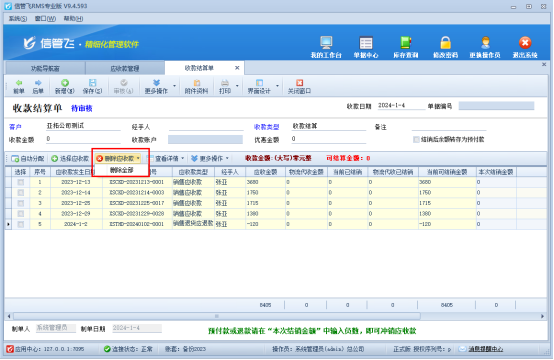554x360 pixels.
Task: Expand the 打印 dropdown arrow
Action: click(237, 86)
